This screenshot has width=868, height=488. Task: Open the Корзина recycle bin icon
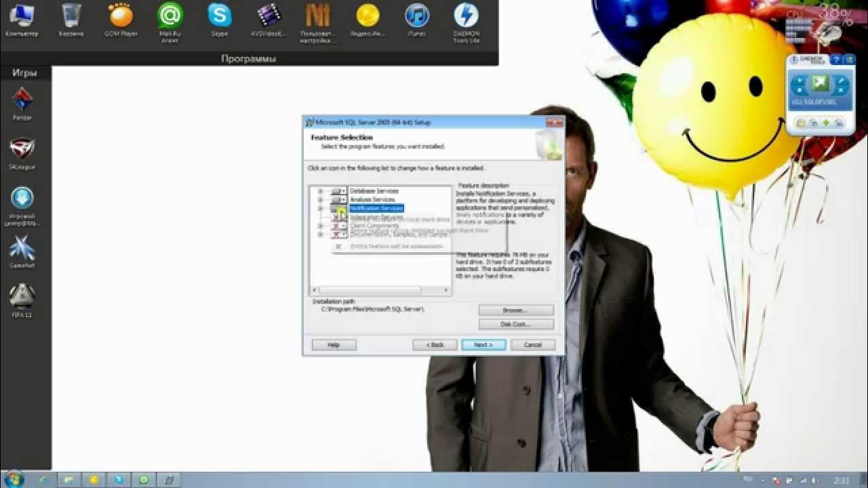(x=71, y=20)
